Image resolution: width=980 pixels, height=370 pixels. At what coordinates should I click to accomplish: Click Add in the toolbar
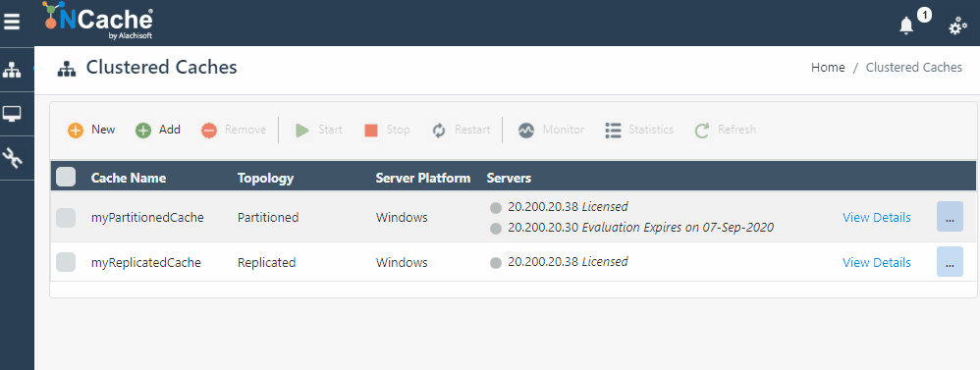pyautogui.click(x=158, y=130)
